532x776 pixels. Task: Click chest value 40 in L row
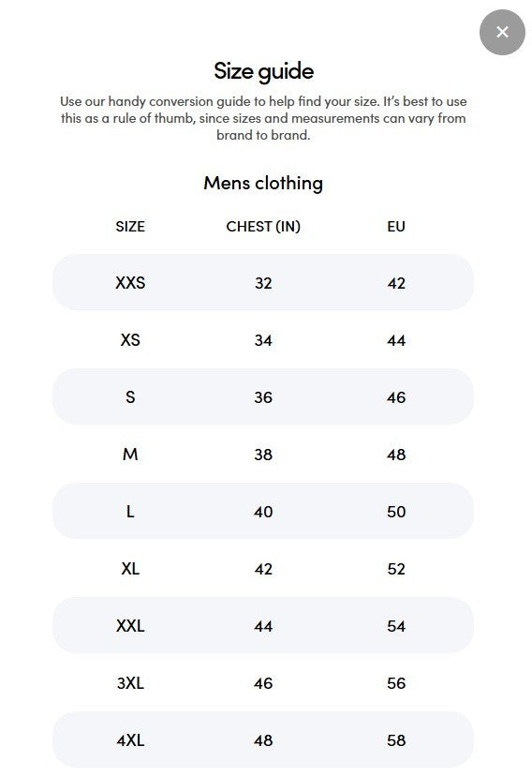(x=263, y=511)
